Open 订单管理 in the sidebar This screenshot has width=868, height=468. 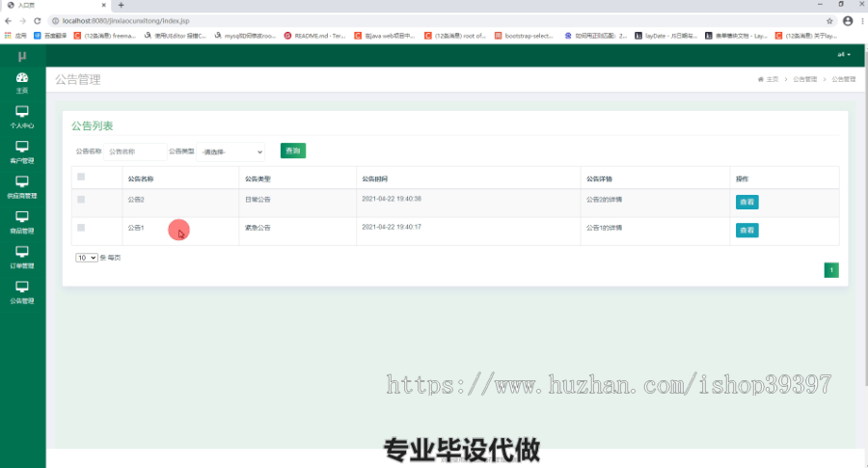click(22, 257)
